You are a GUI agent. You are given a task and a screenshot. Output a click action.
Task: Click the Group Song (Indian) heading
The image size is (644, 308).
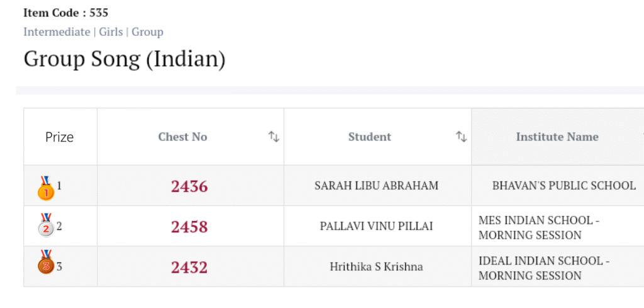125,59
